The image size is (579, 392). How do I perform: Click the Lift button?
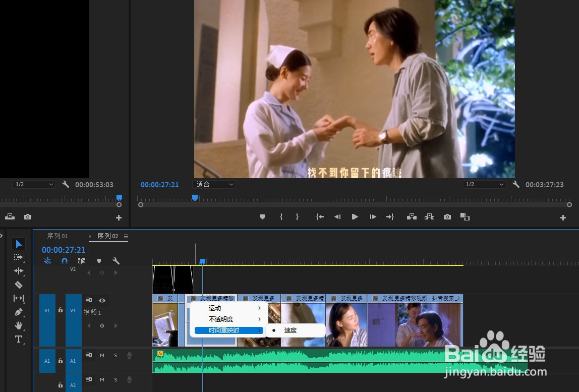(x=412, y=217)
